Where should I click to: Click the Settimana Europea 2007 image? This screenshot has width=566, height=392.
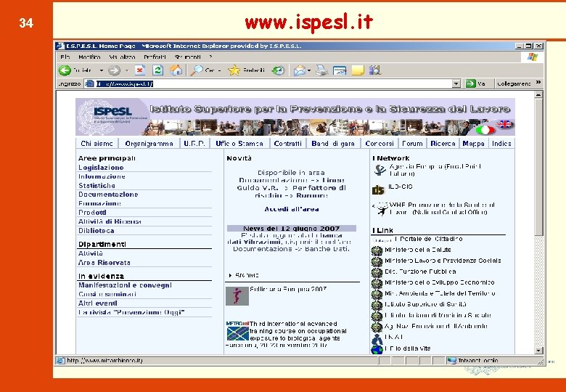click(x=237, y=296)
